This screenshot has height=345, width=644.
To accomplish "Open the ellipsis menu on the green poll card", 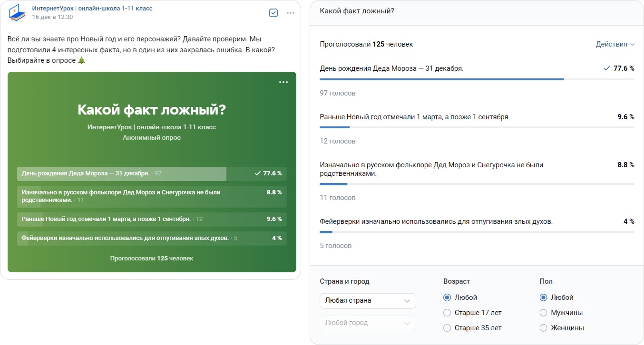I will tap(283, 82).
